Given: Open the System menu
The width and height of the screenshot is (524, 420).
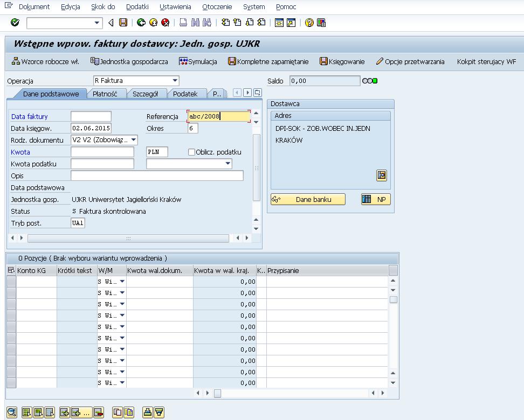Looking at the screenshot, I should (254, 6).
